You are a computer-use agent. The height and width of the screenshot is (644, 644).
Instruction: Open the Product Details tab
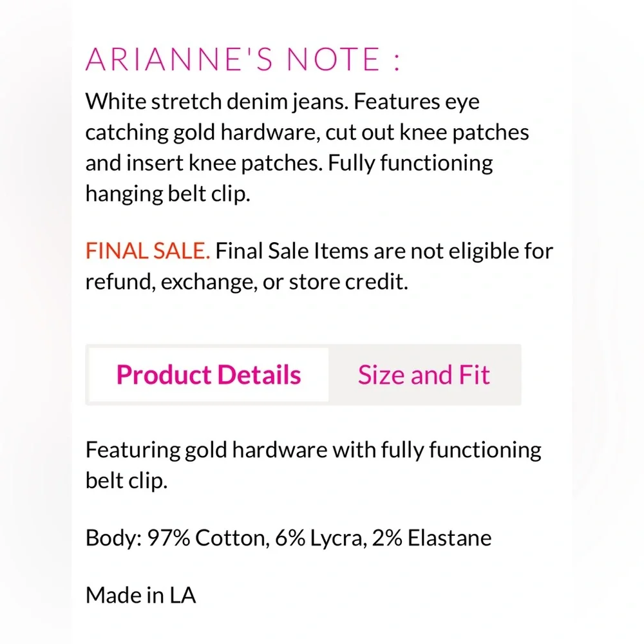(x=208, y=375)
